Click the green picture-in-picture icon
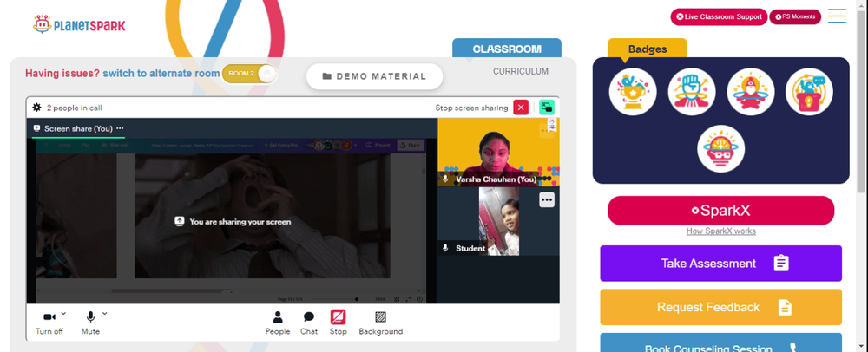 tap(547, 108)
